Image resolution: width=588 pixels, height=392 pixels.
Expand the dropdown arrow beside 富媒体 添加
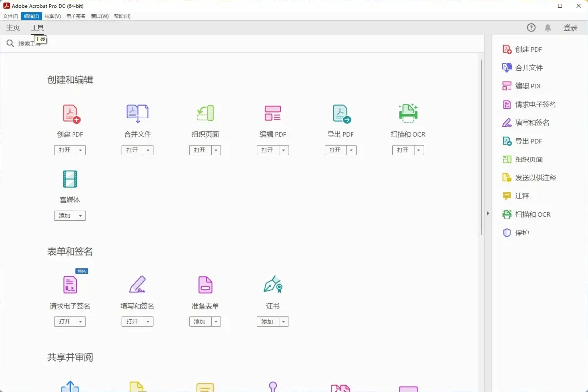pyautogui.click(x=80, y=216)
